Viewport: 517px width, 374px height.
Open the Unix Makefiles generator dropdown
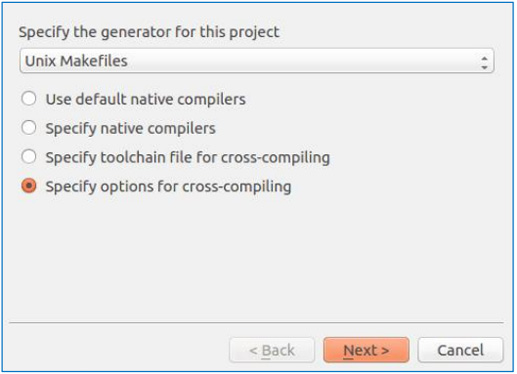pyautogui.click(x=256, y=61)
